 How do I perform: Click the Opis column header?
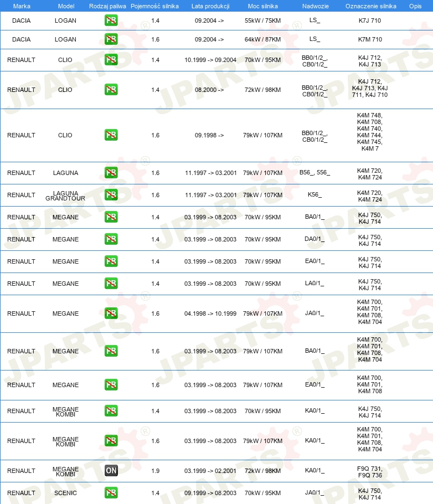(415, 6)
